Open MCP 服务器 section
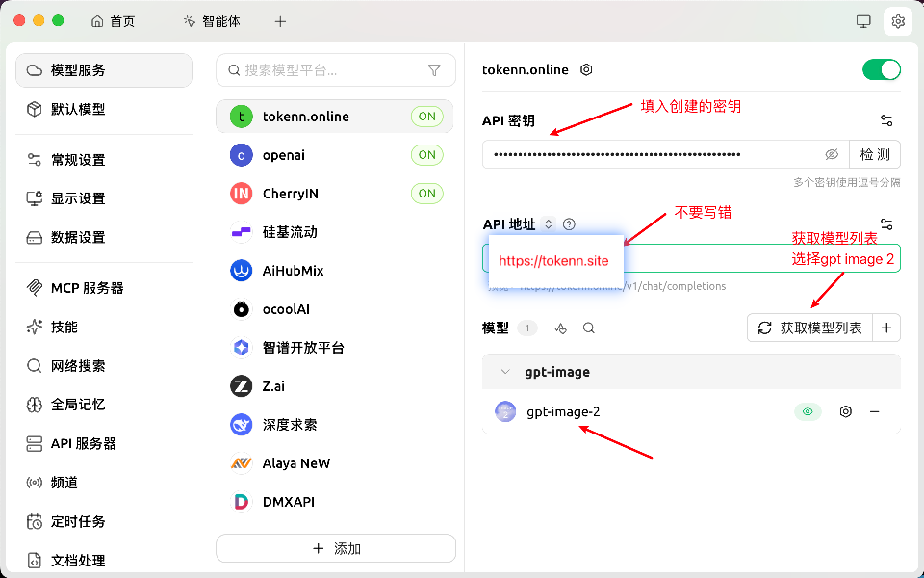This screenshot has height=578, width=924. (104, 288)
